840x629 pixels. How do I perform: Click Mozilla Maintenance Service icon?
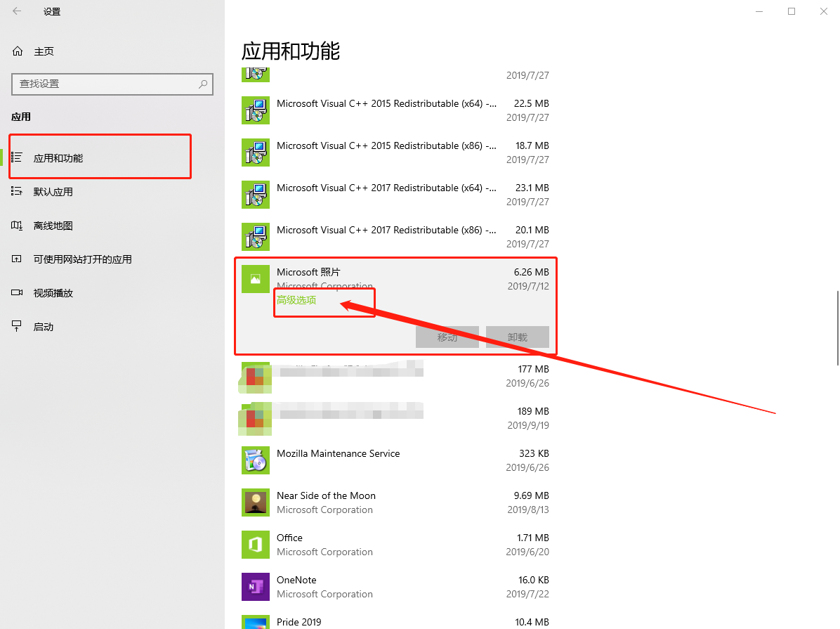256,460
